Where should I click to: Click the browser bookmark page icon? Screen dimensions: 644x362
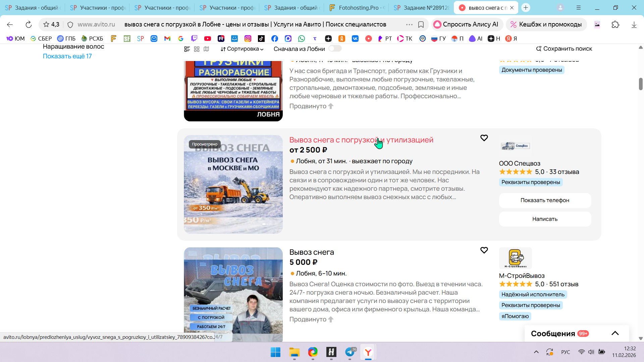[421, 24]
